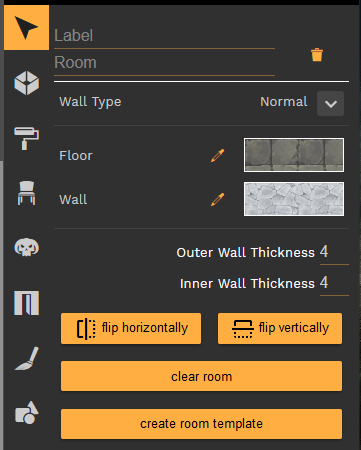Select the door tool icon
Screen dimensions: 361x450
(x=27, y=303)
